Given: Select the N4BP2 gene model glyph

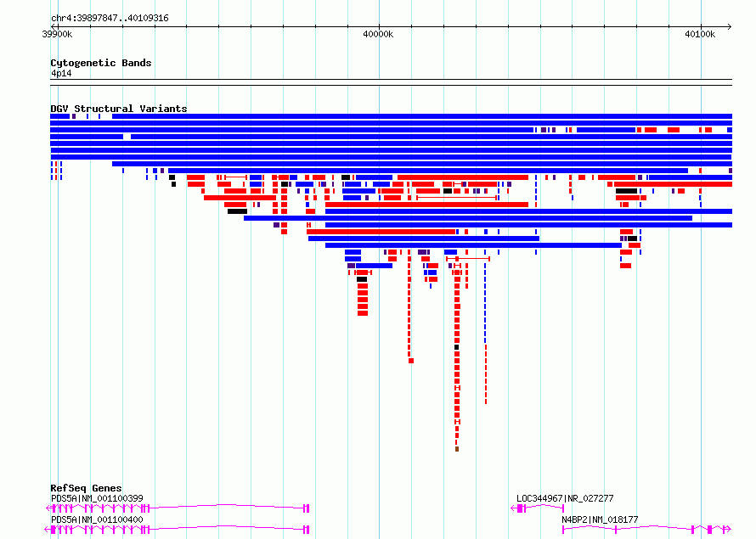Looking at the screenshot, I should [646, 530].
